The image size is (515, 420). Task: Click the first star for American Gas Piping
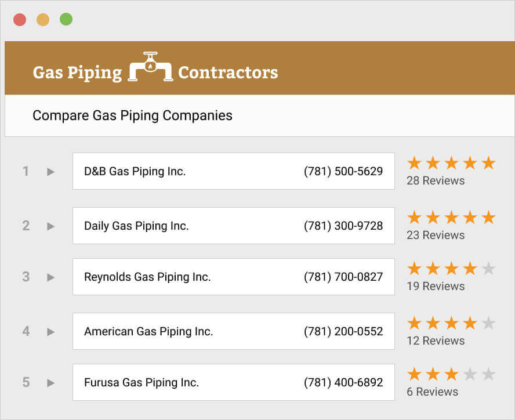coord(414,323)
